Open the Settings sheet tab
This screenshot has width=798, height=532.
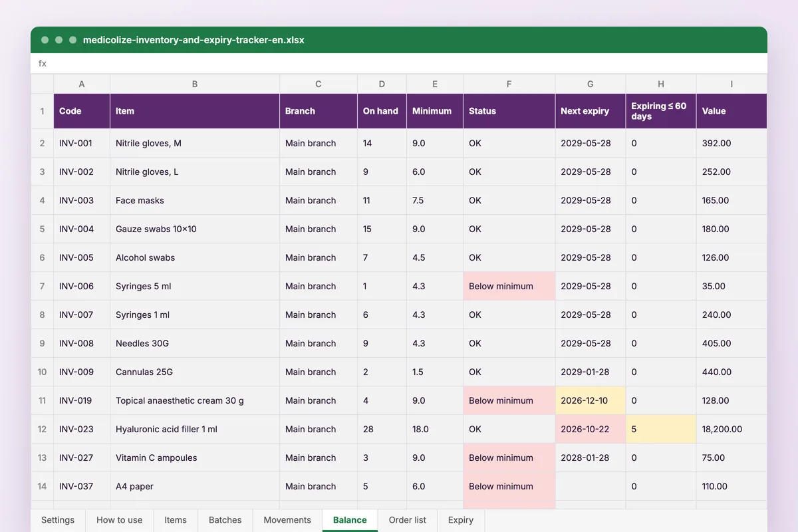(x=58, y=520)
